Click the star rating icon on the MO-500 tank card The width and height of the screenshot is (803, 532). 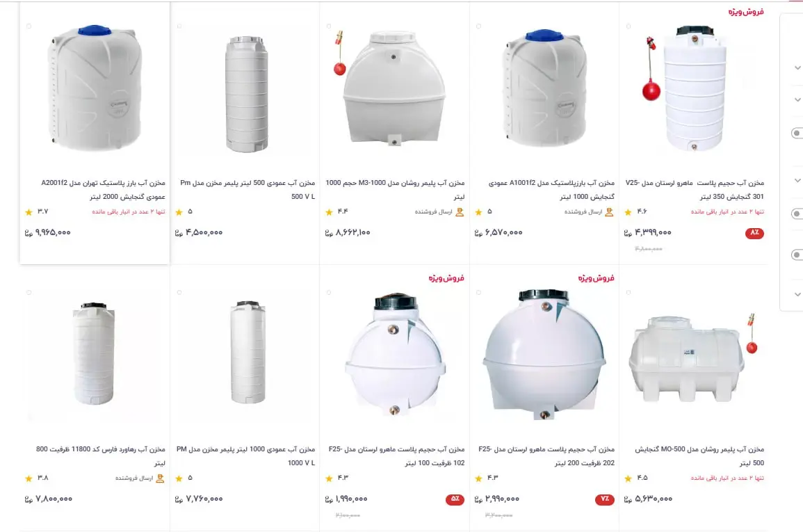(x=628, y=478)
